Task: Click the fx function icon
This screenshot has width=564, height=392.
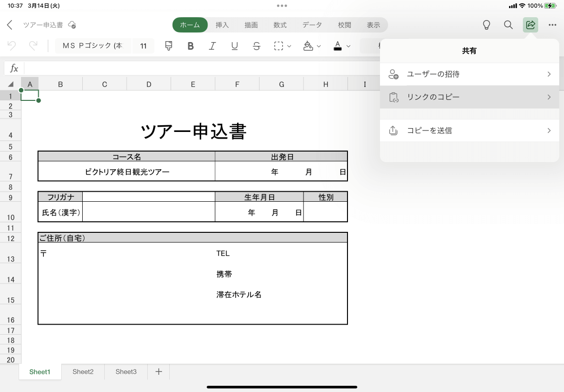Action: coord(14,68)
